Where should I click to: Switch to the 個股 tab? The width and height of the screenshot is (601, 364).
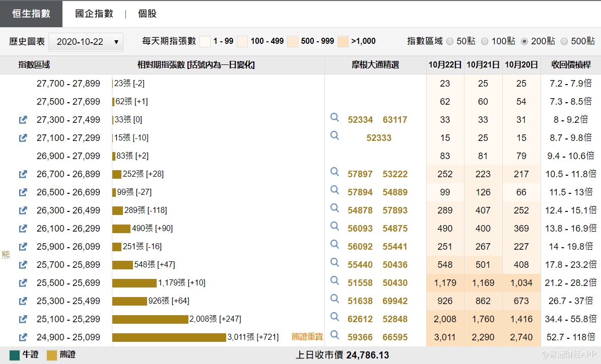coord(147,14)
